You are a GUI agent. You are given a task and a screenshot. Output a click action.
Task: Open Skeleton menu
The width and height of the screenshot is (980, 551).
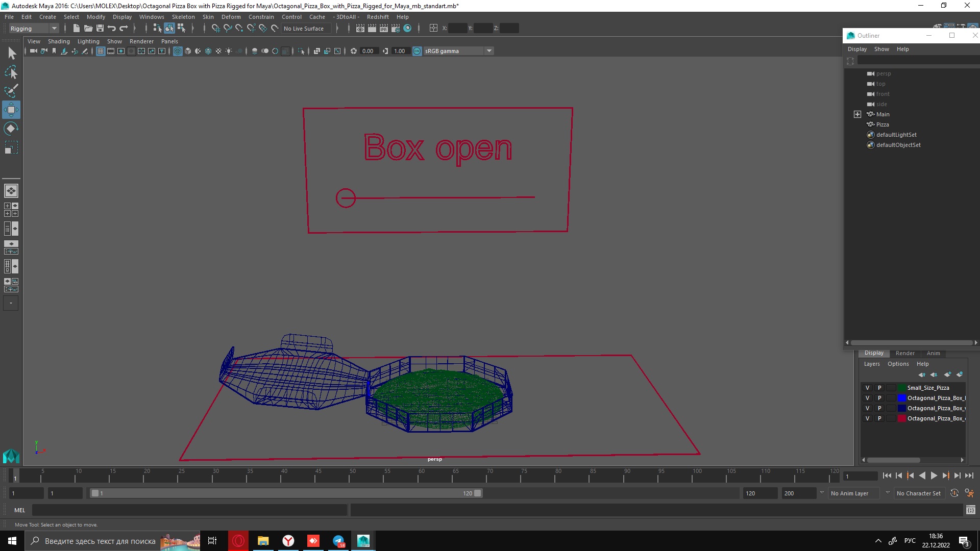click(183, 17)
